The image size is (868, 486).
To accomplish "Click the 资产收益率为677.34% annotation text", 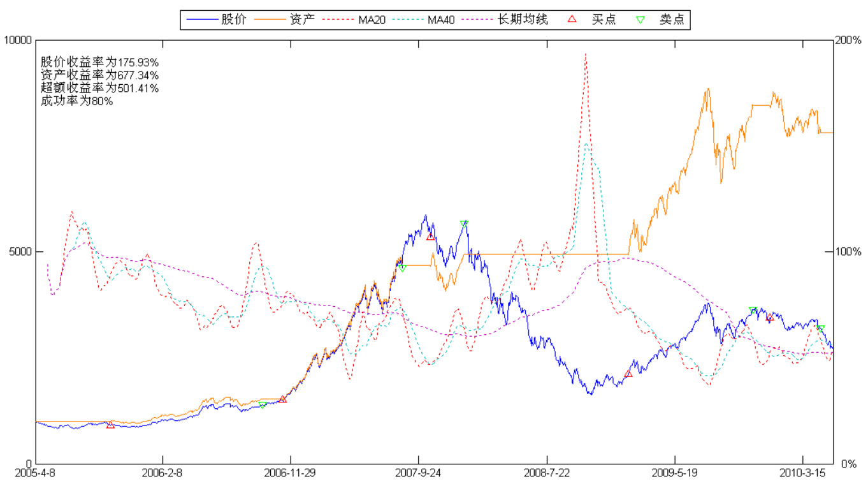I will coord(99,75).
